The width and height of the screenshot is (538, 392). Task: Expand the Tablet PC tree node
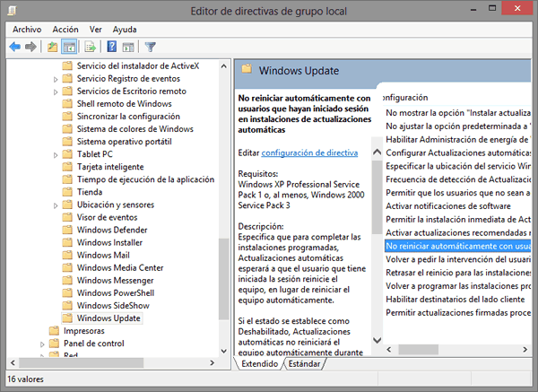(56, 155)
